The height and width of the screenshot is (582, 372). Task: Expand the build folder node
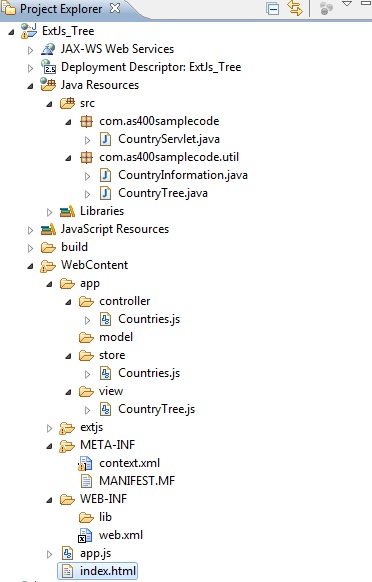click(x=30, y=248)
